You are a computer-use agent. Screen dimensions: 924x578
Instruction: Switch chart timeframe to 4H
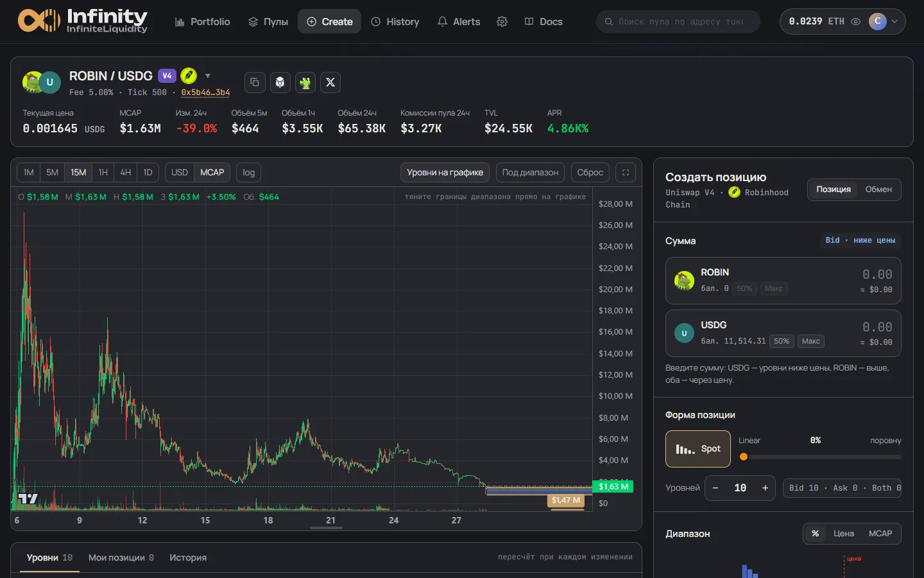coord(126,172)
